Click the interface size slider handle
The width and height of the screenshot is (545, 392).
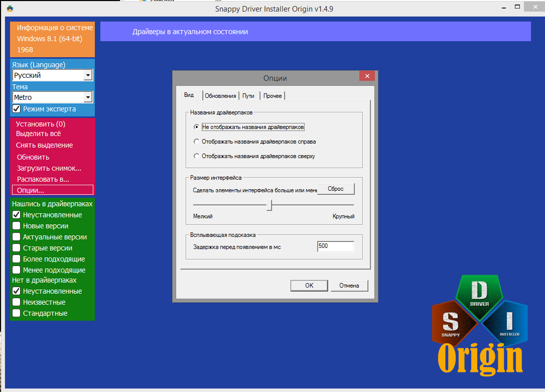269,205
